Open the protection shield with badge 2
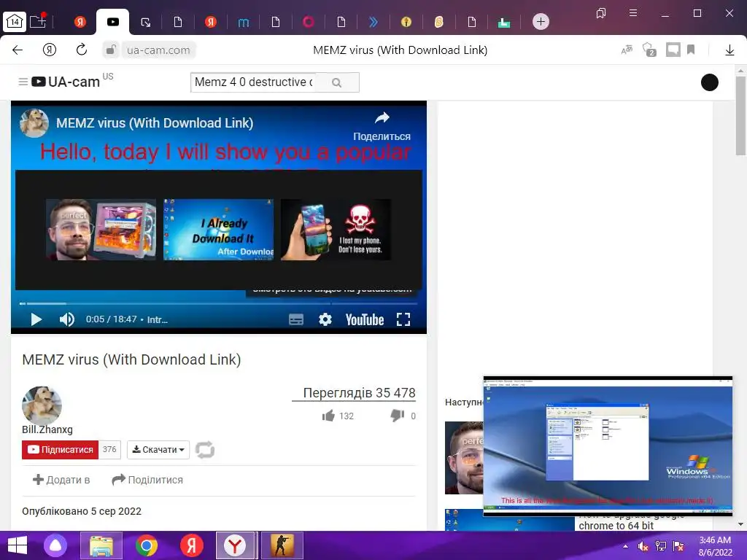This screenshot has height=560, width=747. 649,50
